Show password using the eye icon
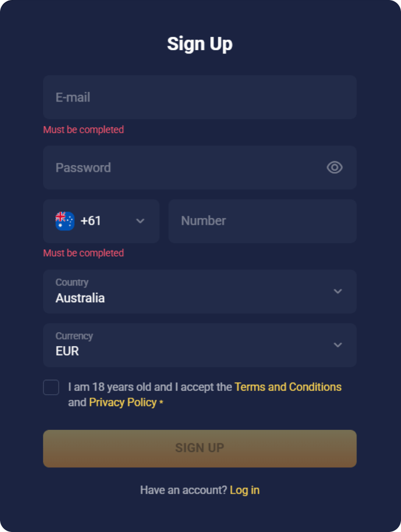 [335, 167]
